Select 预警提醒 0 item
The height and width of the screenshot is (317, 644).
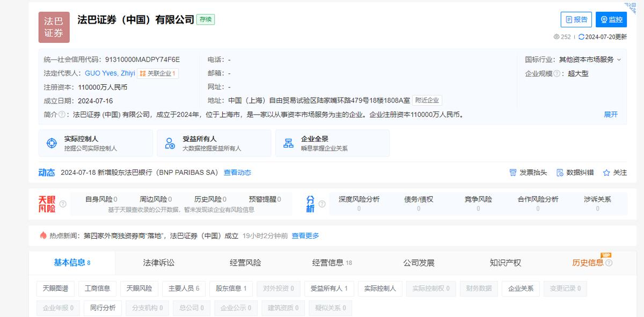coord(265,199)
